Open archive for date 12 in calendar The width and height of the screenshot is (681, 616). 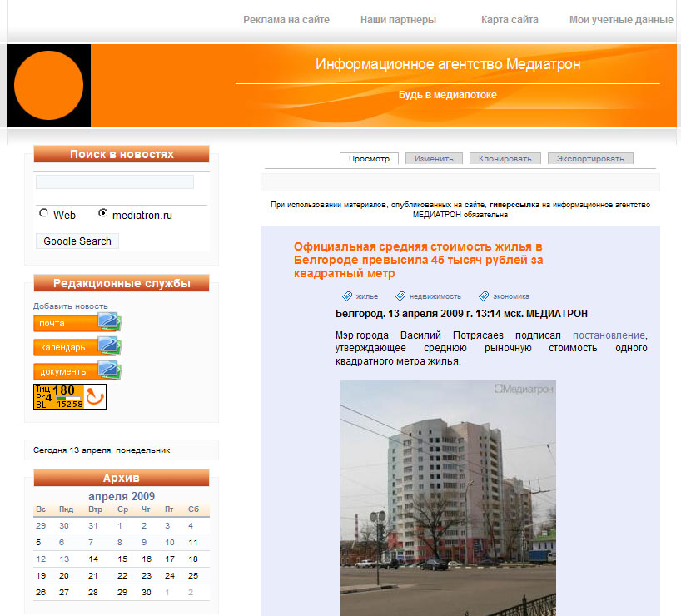(41, 559)
